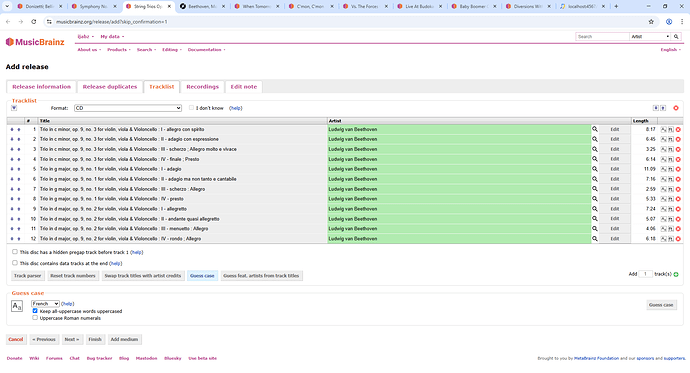
Task: Switch to the Release duplicates tab
Action: point(110,87)
